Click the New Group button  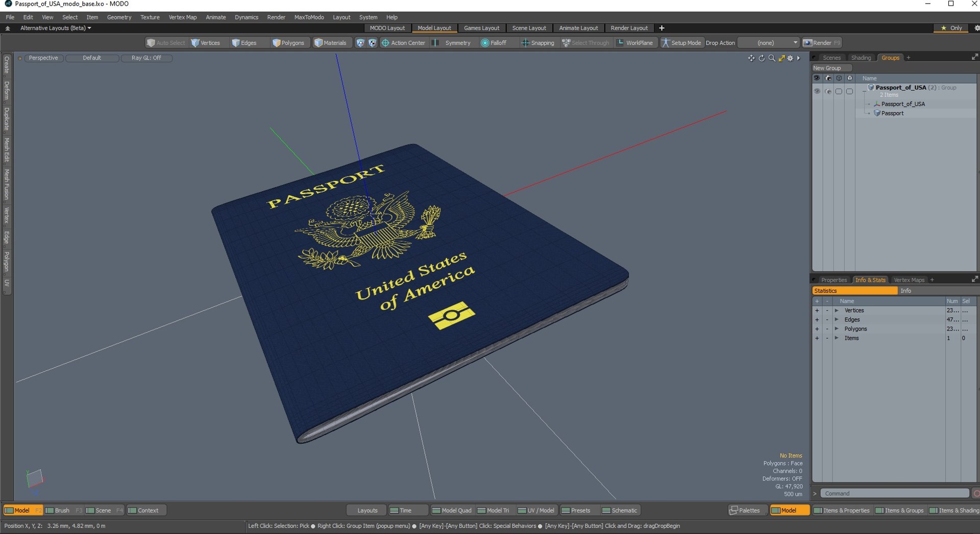click(x=831, y=68)
